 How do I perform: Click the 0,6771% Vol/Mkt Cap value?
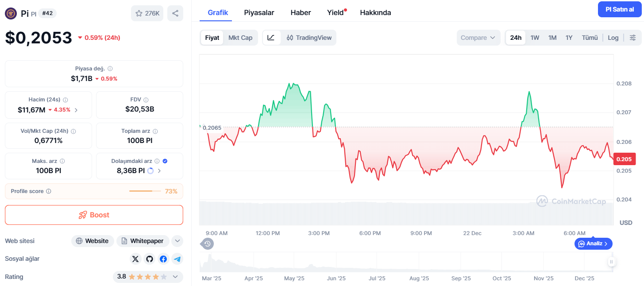pos(48,140)
